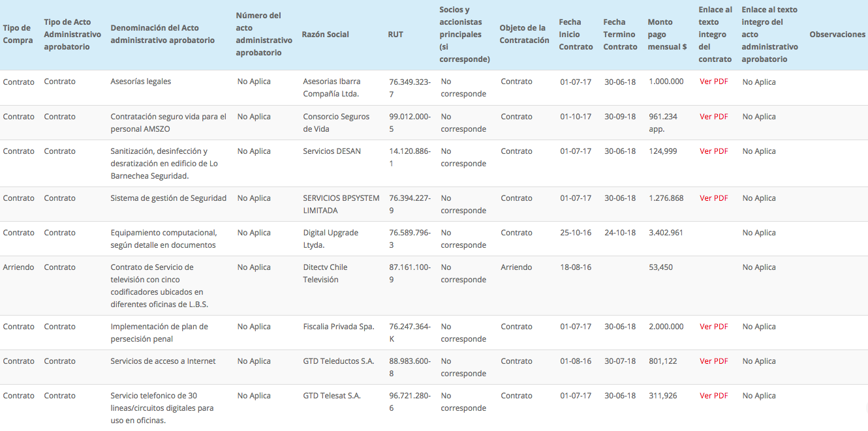Viewport: 868px width, 431px height.
Task: Click start date 18-08-16
Action: pyautogui.click(x=576, y=267)
